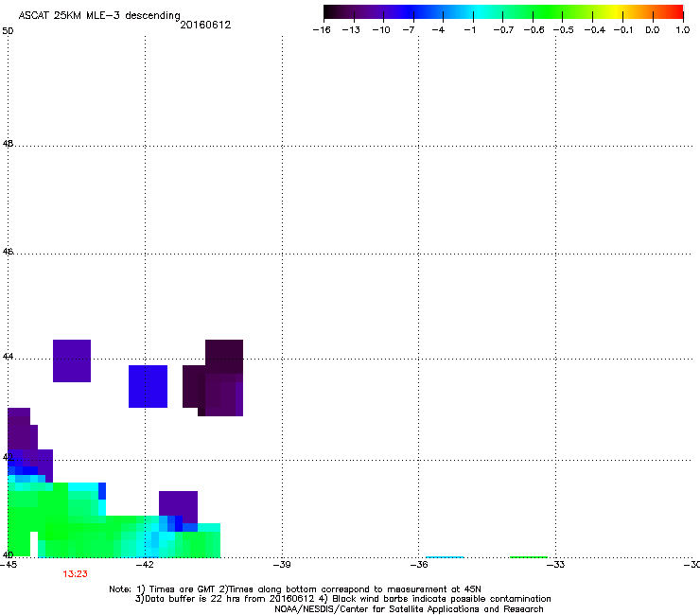Click the dark data block above 44 latitude line
The height and width of the screenshot is (615, 700).
pos(224,357)
